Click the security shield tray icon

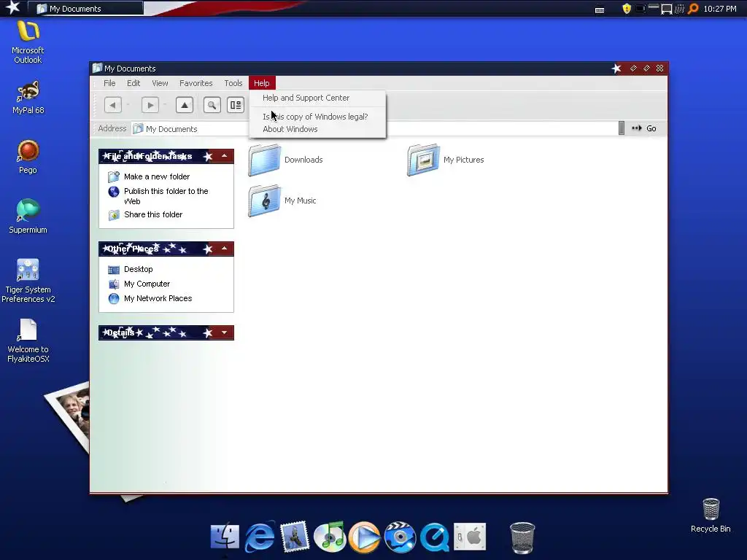627,9
